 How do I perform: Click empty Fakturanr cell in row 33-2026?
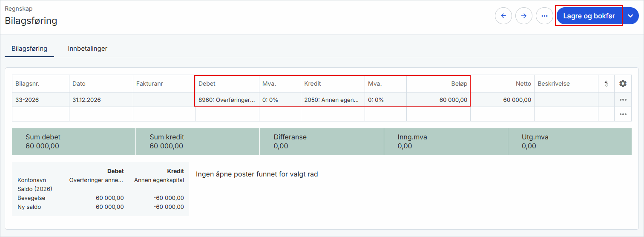click(164, 100)
